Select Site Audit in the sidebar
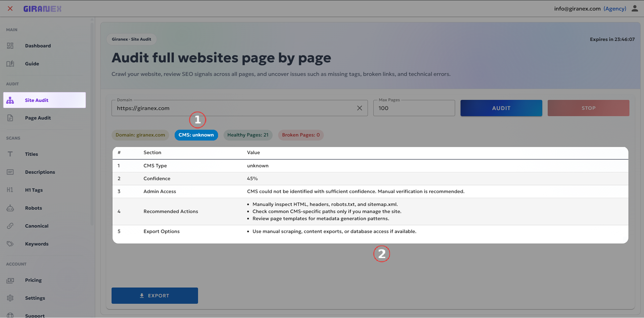This screenshot has height=318, width=644. point(45,100)
